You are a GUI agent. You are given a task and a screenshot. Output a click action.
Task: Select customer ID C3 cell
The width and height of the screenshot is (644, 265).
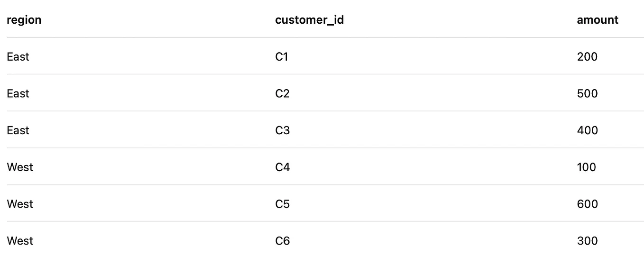282,130
